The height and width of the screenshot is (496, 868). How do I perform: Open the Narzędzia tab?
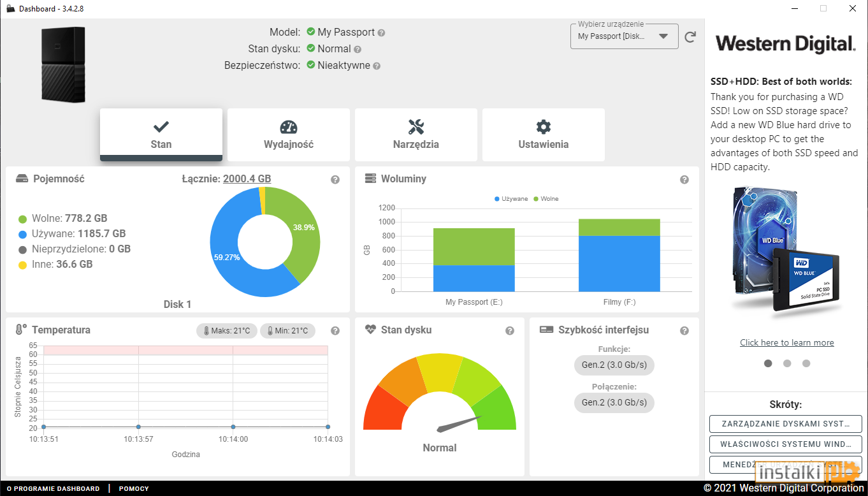(416, 135)
